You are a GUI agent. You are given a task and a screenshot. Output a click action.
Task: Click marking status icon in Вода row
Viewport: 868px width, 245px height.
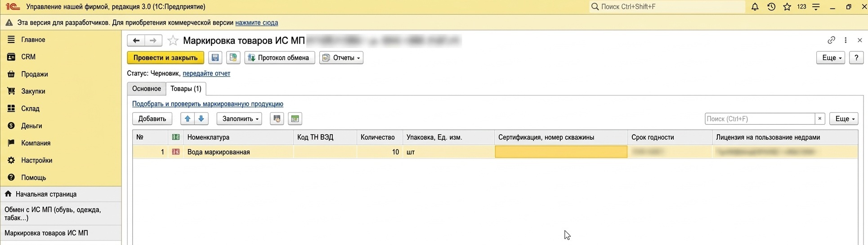[x=176, y=152]
